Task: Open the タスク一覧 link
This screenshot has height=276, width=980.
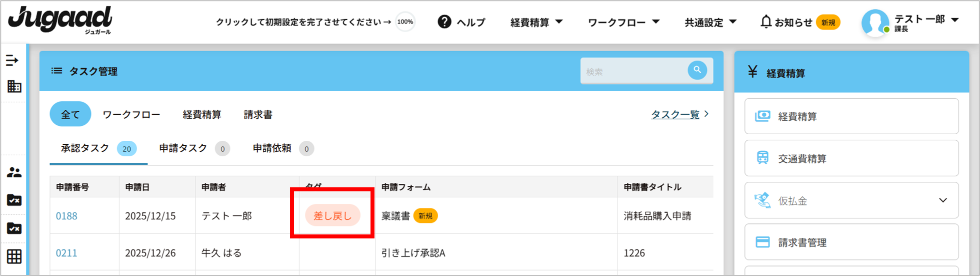Action: (x=675, y=115)
